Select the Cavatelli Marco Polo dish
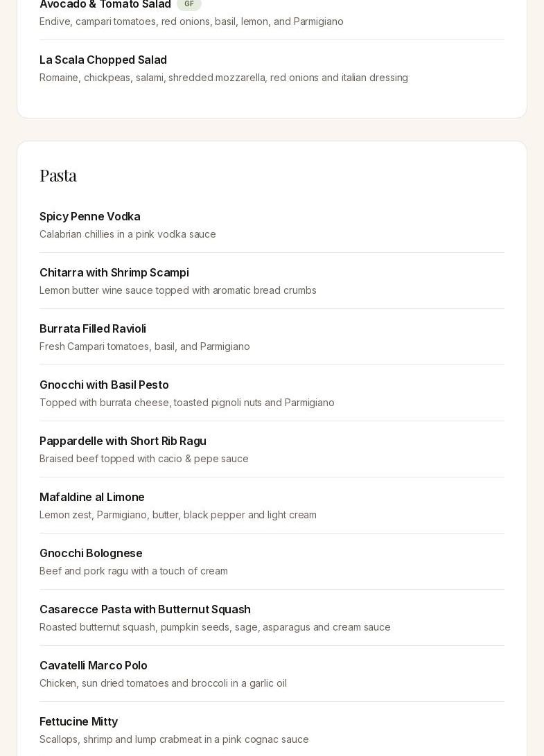This screenshot has height=756, width=544. pos(94,666)
